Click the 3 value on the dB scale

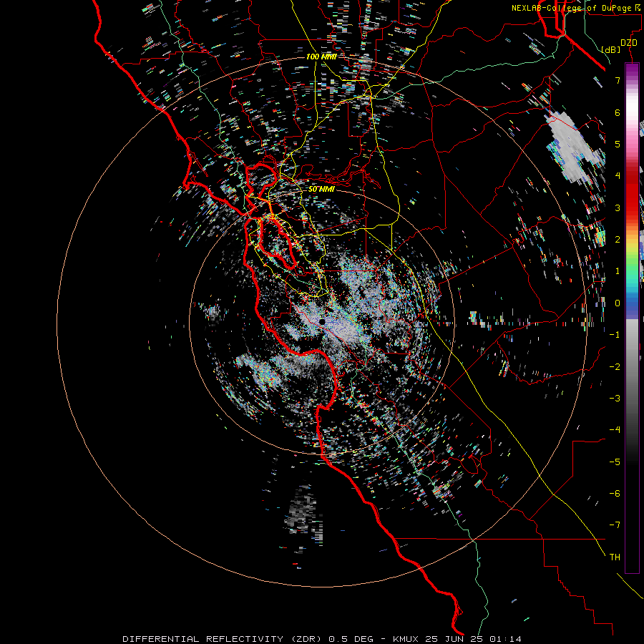tap(618, 208)
